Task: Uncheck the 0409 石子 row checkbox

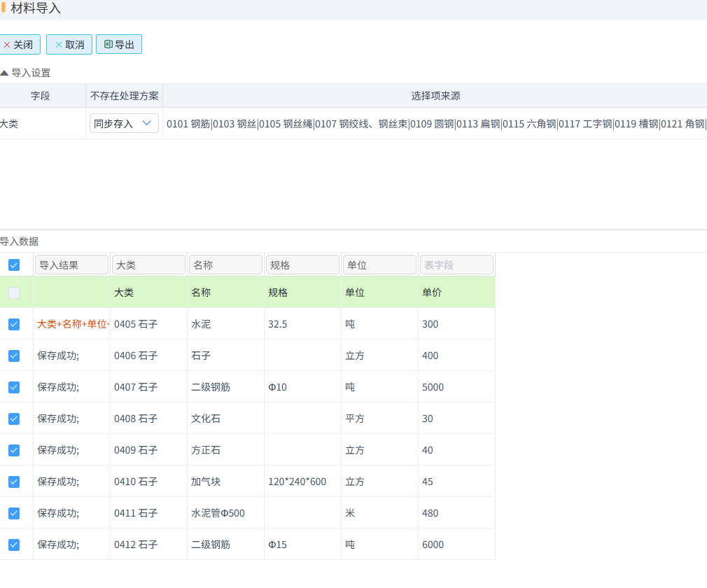Action: pyautogui.click(x=14, y=451)
